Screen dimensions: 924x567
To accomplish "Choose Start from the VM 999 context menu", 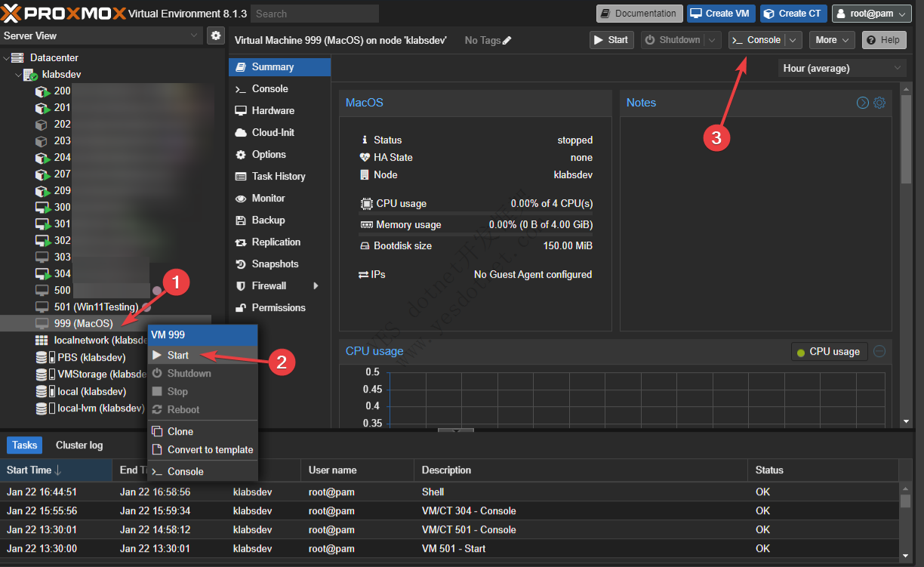I will point(178,355).
